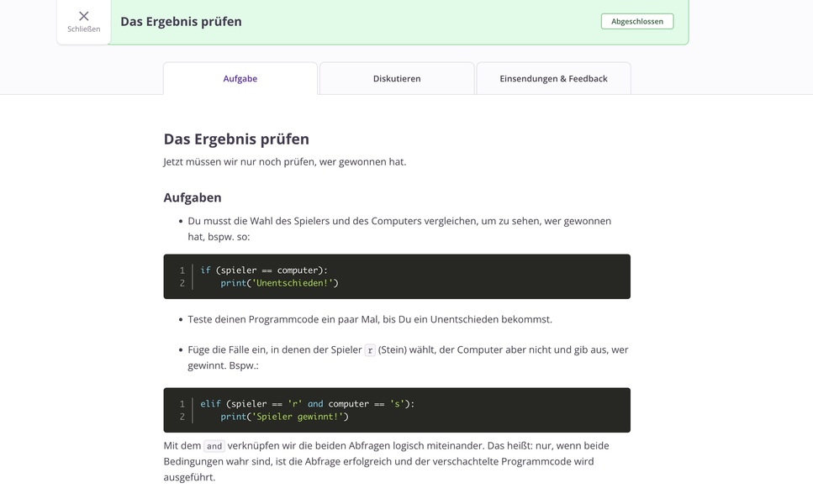
Task: Click line number 1 in first code block
Action: (182, 270)
